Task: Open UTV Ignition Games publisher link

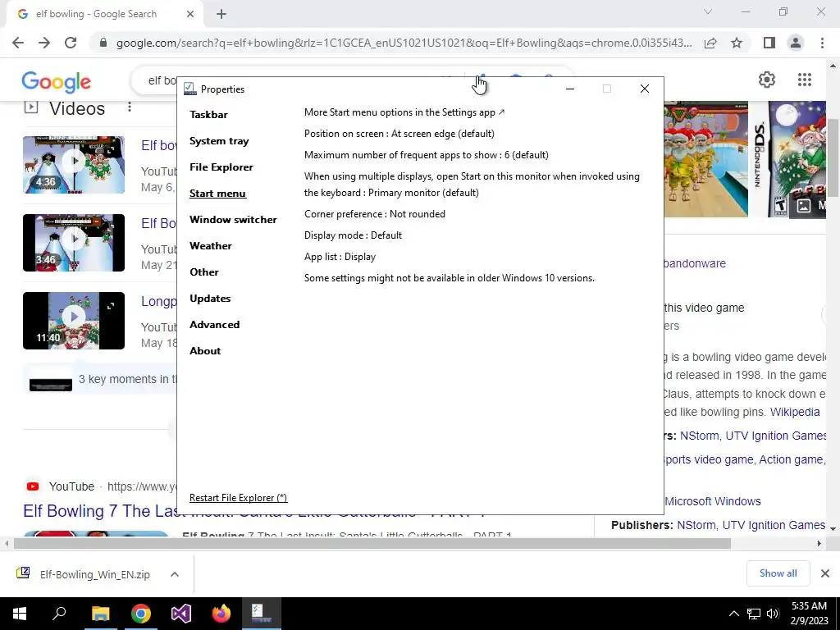Action: point(774,525)
